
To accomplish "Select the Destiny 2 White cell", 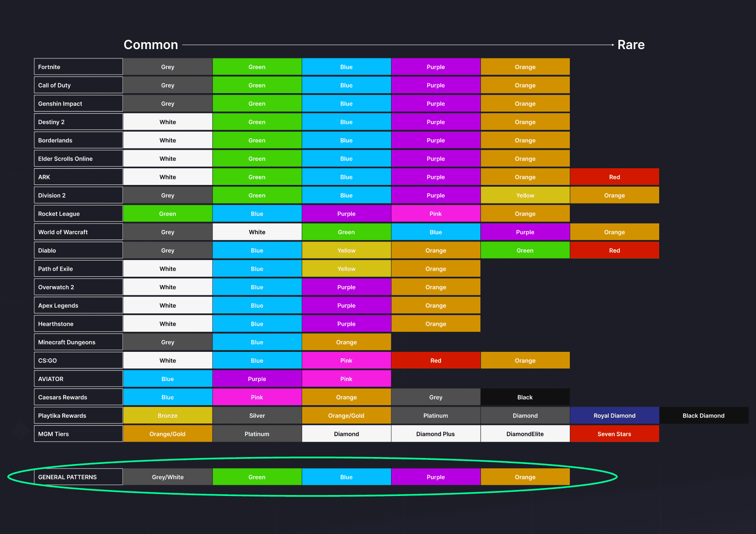I will (168, 122).
